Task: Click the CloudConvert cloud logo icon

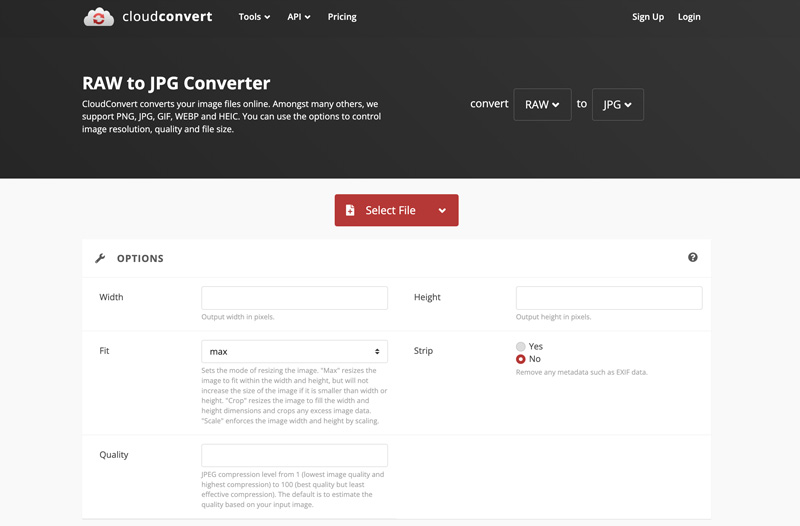Action: pos(99,17)
